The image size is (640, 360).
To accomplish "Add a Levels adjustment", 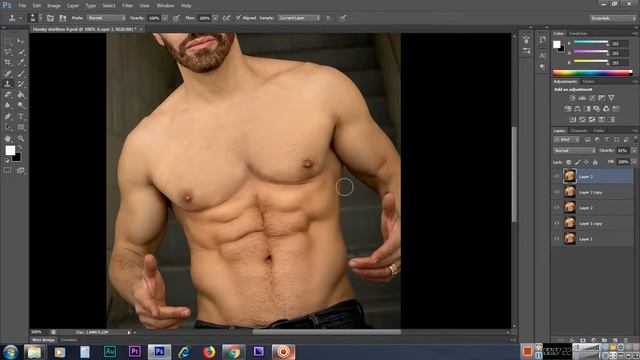I will pos(582,98).
